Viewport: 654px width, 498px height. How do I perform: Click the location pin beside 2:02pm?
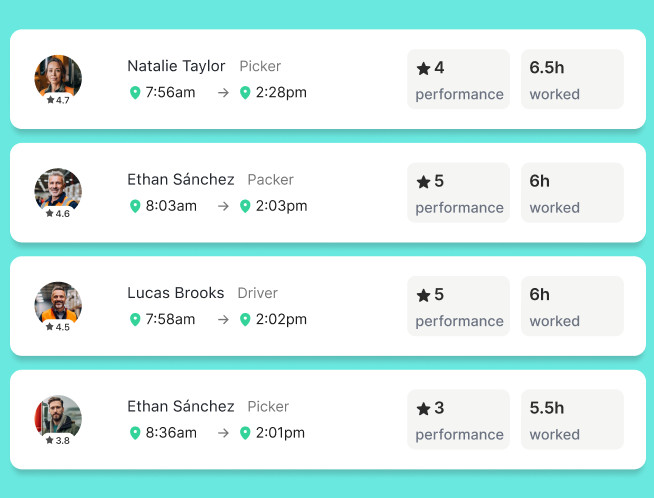(245, 320)
